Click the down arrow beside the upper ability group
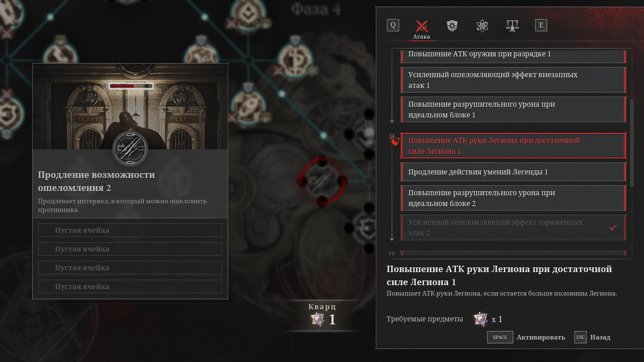The image size is (644, 362). coord(392,120)
